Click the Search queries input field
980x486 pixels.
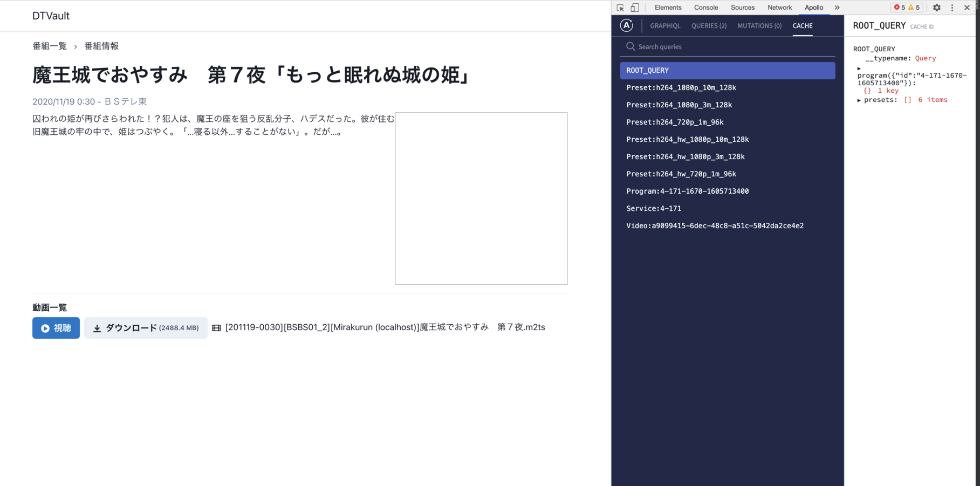click(734, 47)
